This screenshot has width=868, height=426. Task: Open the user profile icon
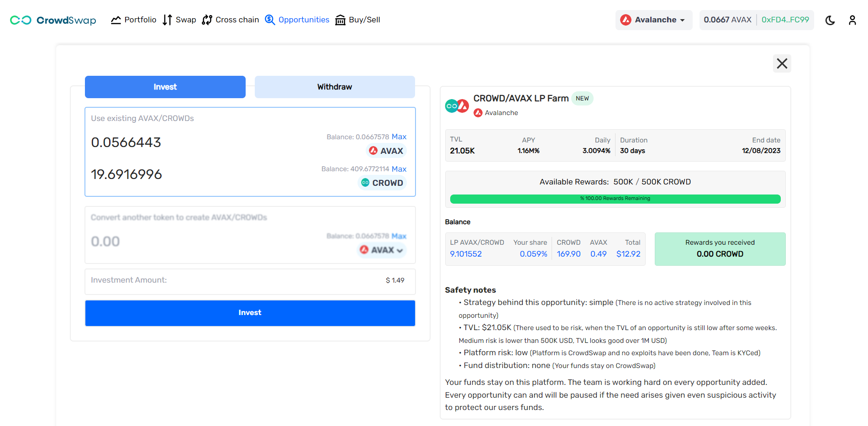click(x=852, y=20)
